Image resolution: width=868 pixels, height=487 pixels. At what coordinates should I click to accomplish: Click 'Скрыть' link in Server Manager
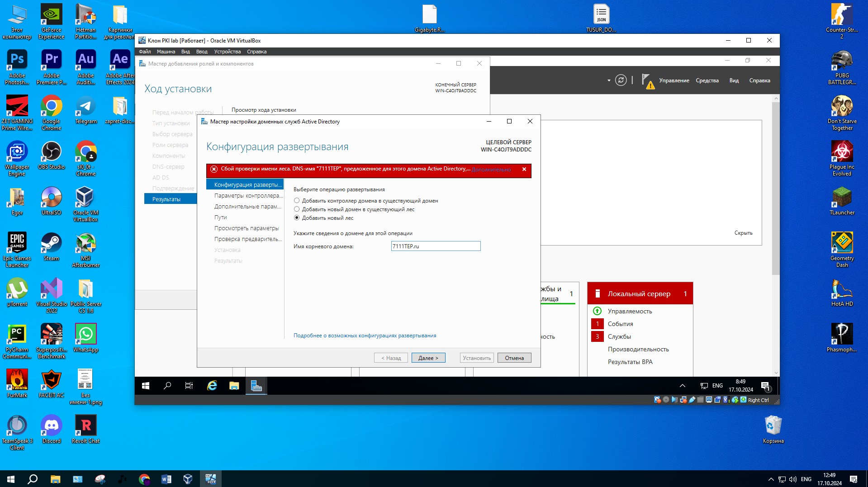(743, 233)
